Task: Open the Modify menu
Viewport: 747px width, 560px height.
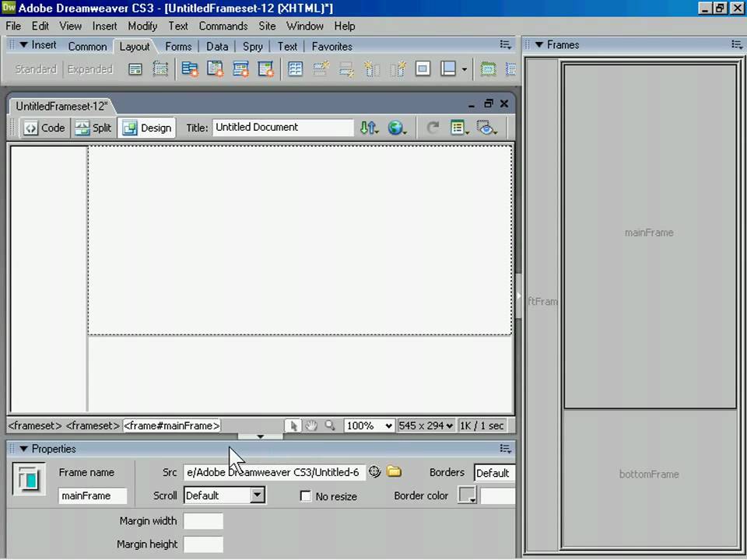Action: 142,26
